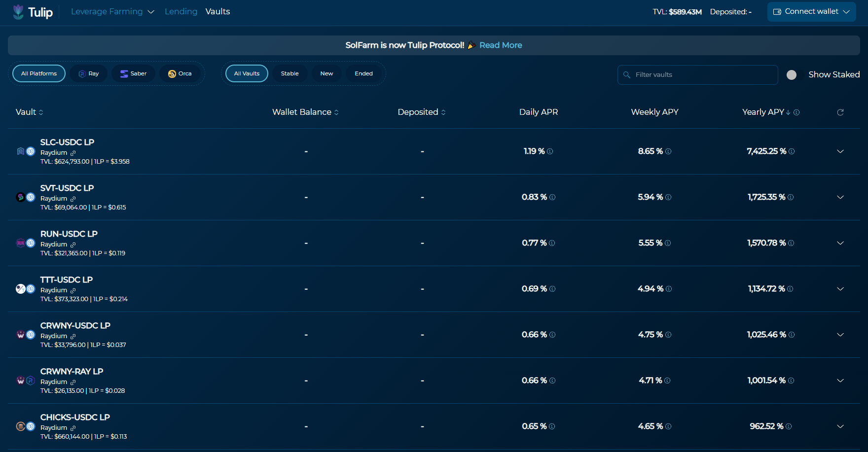868x452 pixels.
Task: Open Raydium link icon for CRWNY-USDC LP
Action: click(x=73, y=336)
